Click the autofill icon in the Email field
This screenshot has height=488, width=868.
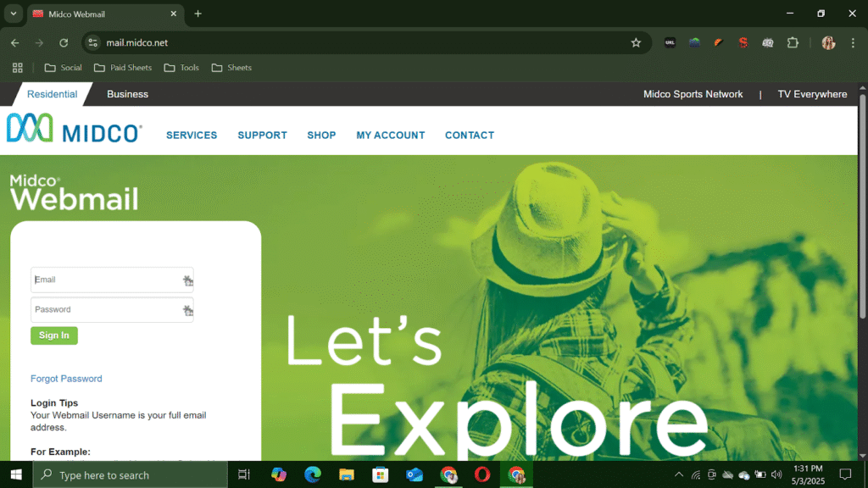tap(187, 280)
